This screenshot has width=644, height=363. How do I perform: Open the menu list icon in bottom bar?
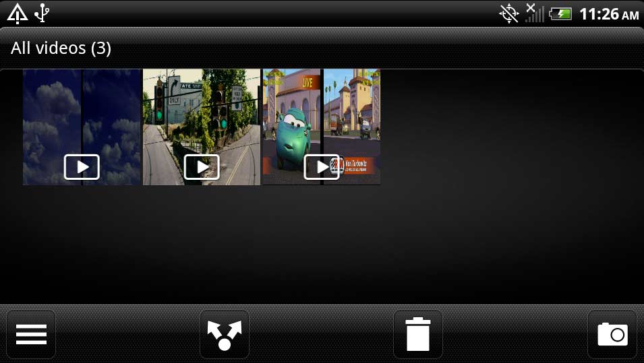tap(31, 334)
